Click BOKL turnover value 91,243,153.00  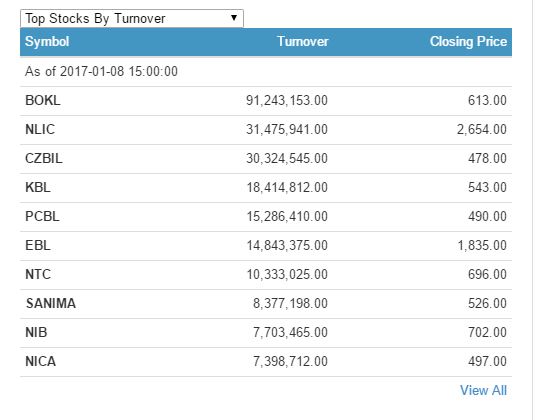287,100
